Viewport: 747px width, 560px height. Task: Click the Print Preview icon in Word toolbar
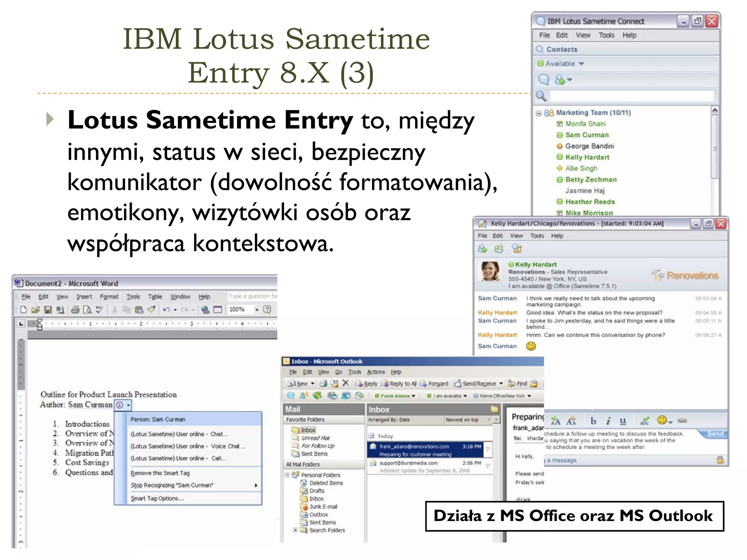pos(88,310)
